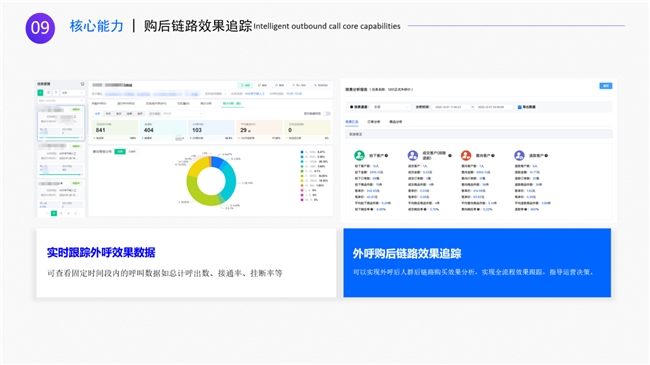
Task: Click info dot beside last purple avatar title
Action: point(546,156)
